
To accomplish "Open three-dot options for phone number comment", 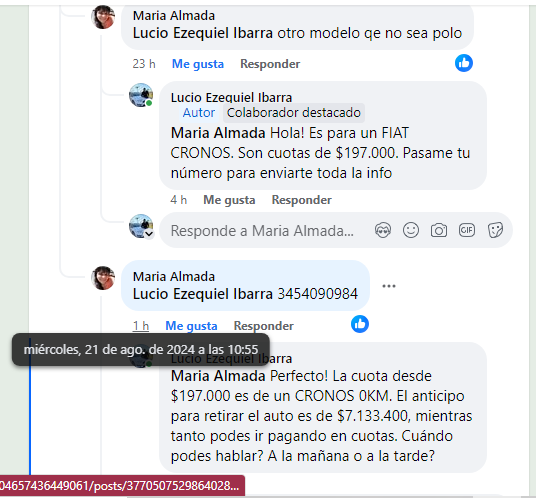I will pyautogui.click(x=389, y=286).
